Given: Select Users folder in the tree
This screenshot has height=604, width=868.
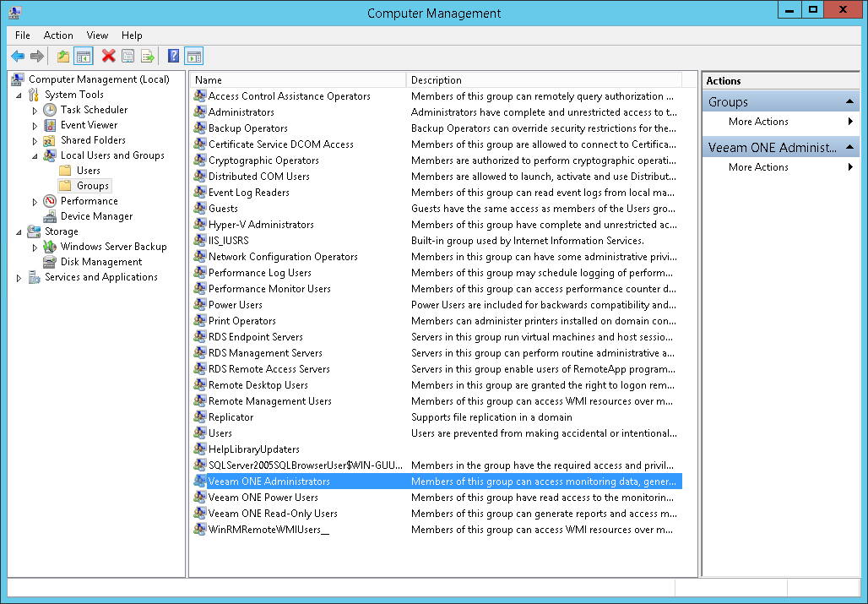Looking at the screenshot, I should coord(89,171).
